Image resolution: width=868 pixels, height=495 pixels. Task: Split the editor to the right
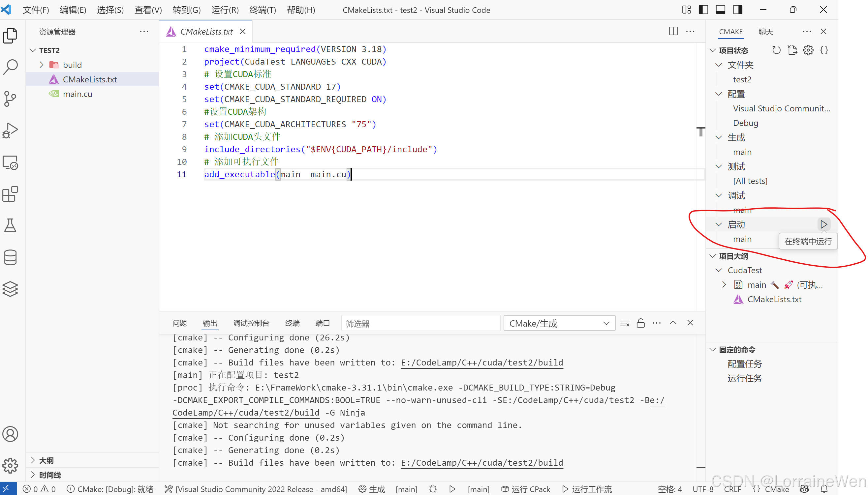click(x=673, y=31)
